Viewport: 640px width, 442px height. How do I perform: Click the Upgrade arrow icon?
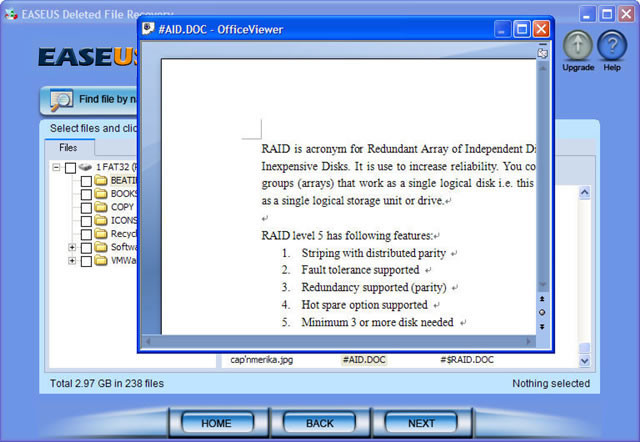578,45
